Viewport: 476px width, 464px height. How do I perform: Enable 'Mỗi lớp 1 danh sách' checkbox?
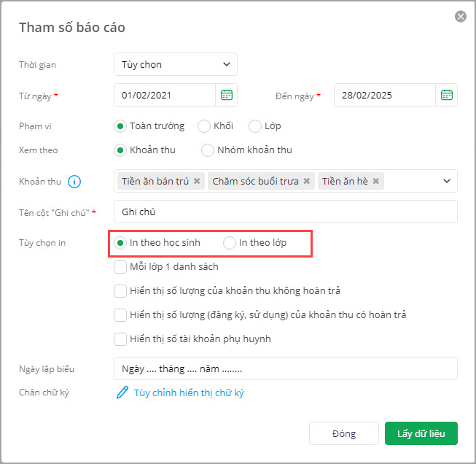click(121, 267)
